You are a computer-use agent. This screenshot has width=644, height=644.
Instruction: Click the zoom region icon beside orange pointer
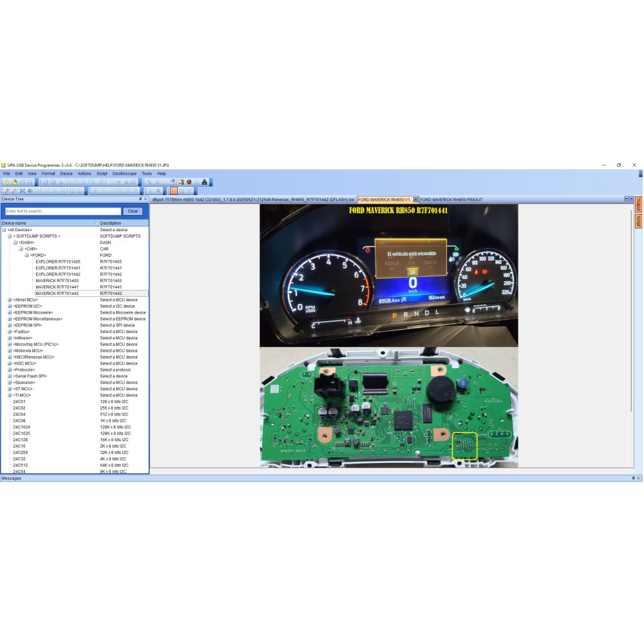click(x=181, y=191)
